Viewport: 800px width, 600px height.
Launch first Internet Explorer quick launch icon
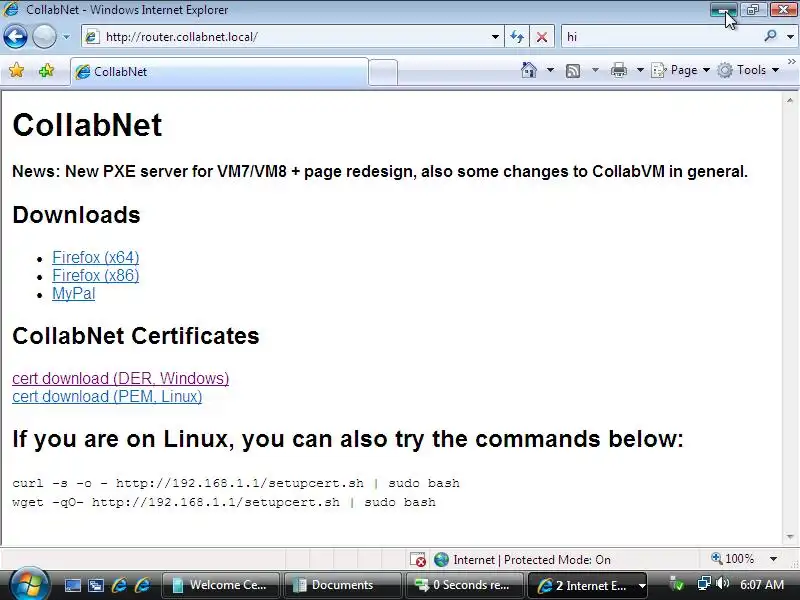tap(119, 585)
